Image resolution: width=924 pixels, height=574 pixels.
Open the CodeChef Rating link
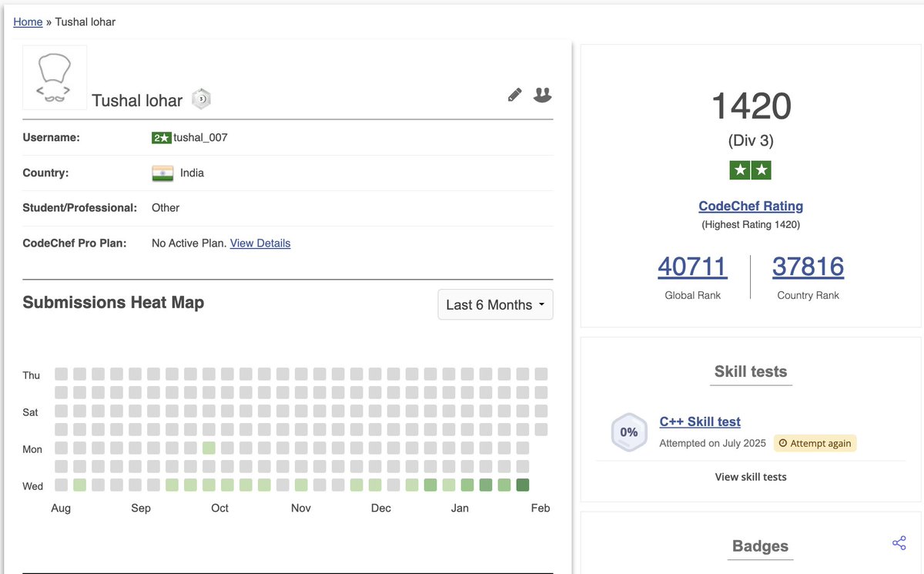click(x=751, y=206)
